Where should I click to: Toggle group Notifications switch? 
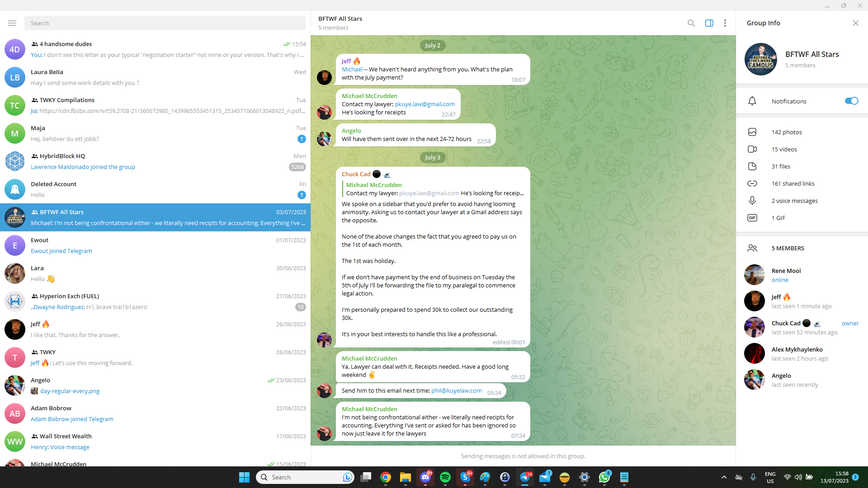(851, 101)
